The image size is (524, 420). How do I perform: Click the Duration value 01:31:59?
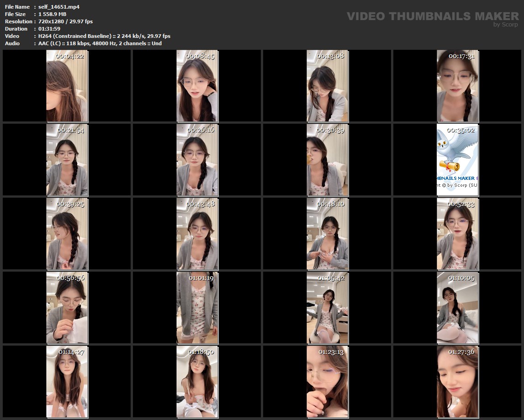[49, 29]
